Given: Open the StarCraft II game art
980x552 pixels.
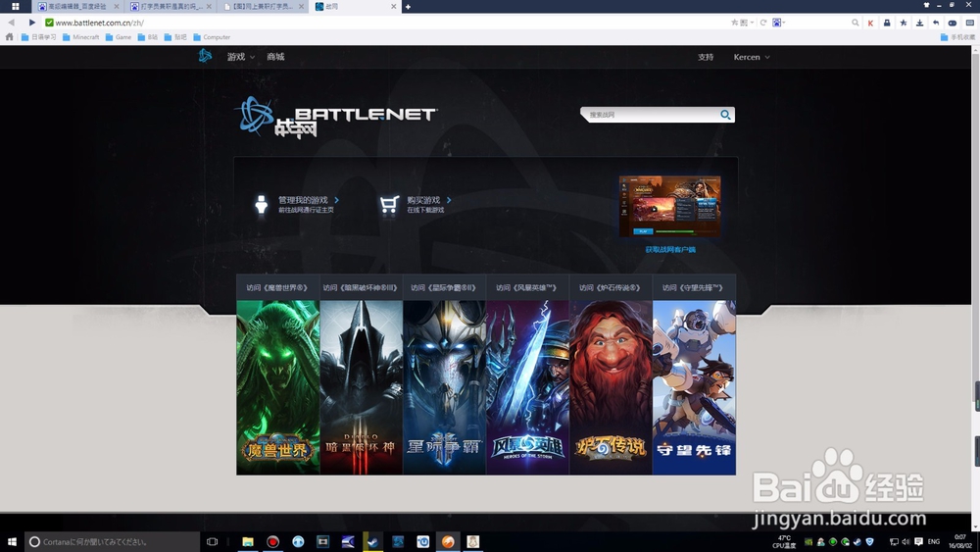Looking at the screenshot, I should [x=444, y=387].
